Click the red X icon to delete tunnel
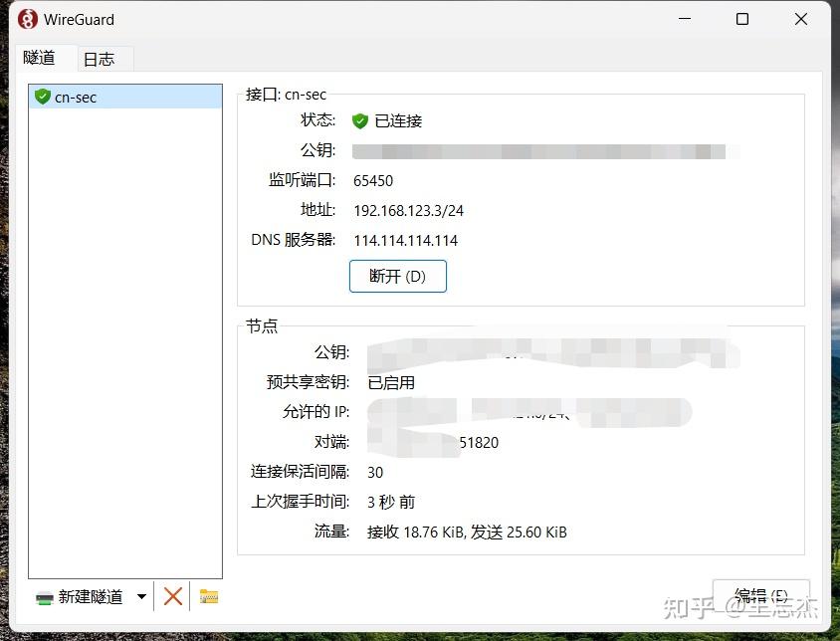The height and width of the screenshot is (641, 840). [172, 596]
